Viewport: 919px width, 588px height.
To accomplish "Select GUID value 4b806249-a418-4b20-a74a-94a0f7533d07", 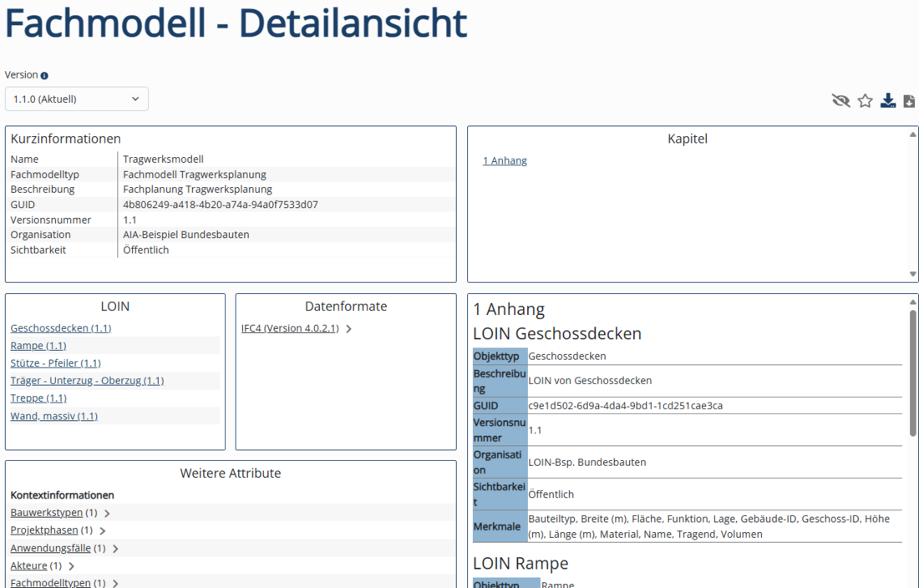I will 221,205.
